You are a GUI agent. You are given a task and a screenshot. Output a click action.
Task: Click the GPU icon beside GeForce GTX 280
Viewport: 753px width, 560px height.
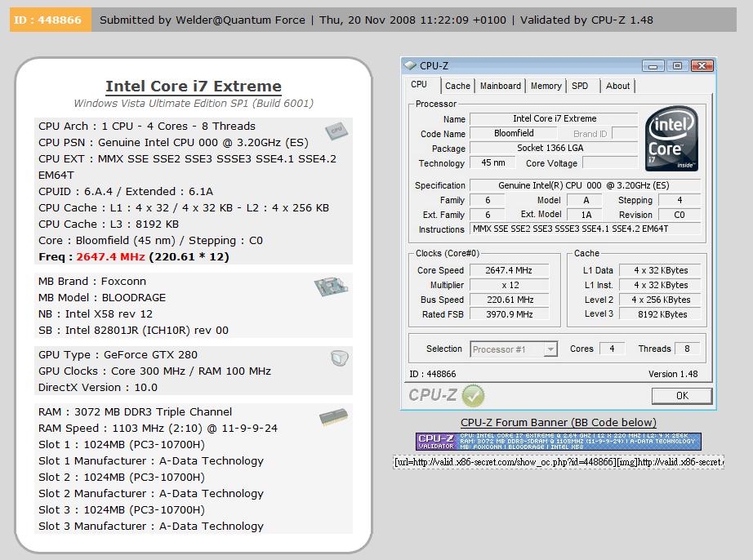340,358
